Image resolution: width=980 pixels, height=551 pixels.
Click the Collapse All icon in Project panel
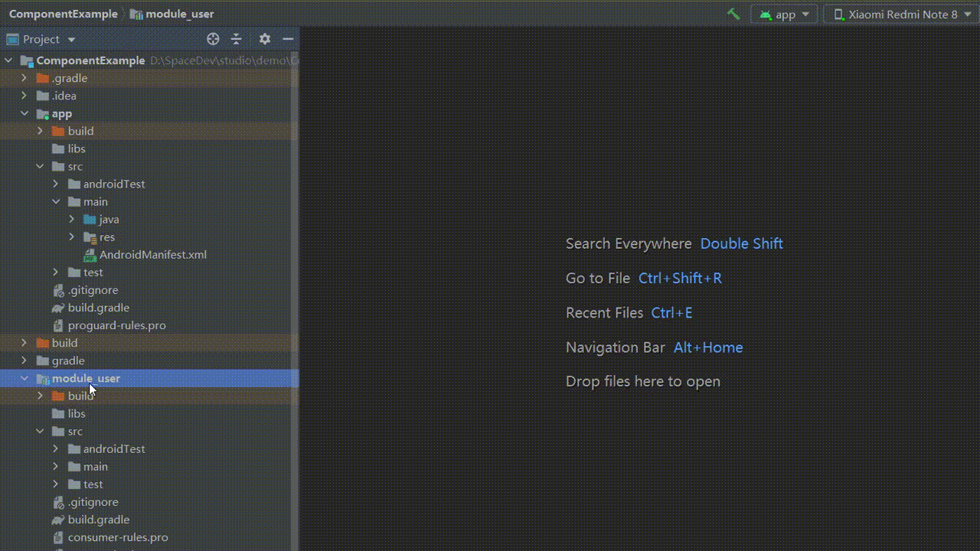click(x=237, y=39)
